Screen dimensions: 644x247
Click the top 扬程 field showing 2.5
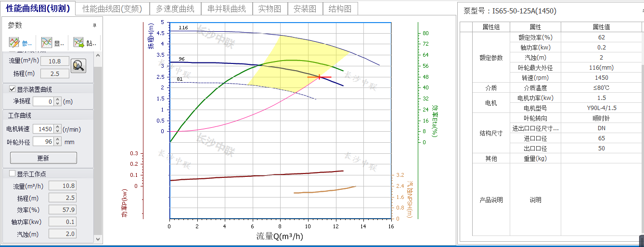pyautogui.click(x=55, y=74)
